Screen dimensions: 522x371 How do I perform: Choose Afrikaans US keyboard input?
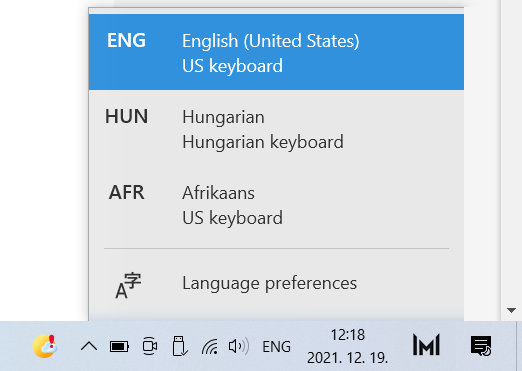pyautogui.click(x=276, y=204)
